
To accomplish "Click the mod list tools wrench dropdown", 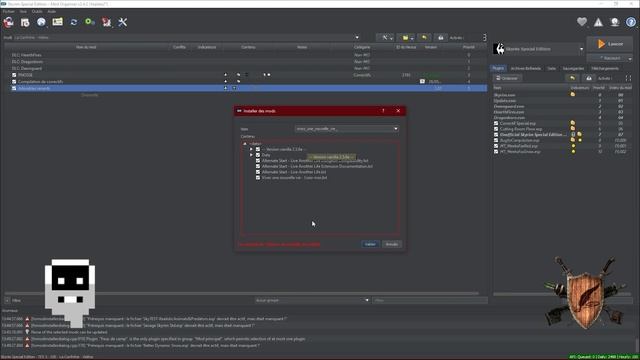I will (385, 38).
